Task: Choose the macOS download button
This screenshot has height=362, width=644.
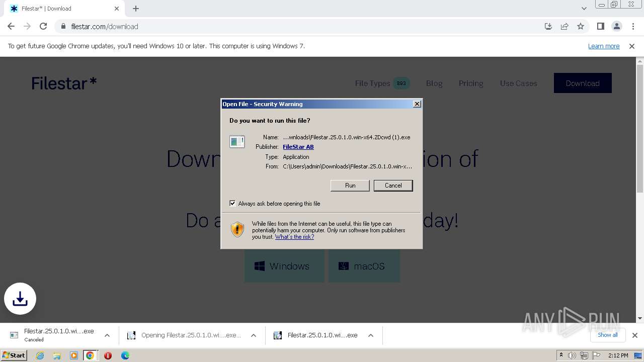Action: click(x=364, y=266)
